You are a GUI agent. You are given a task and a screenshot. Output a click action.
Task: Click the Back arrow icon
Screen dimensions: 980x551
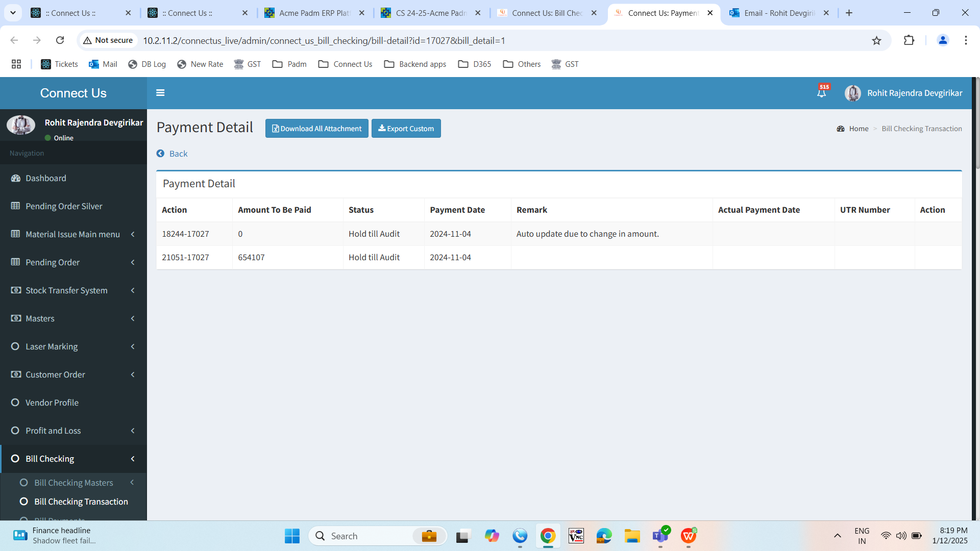[x=160, y=154]
